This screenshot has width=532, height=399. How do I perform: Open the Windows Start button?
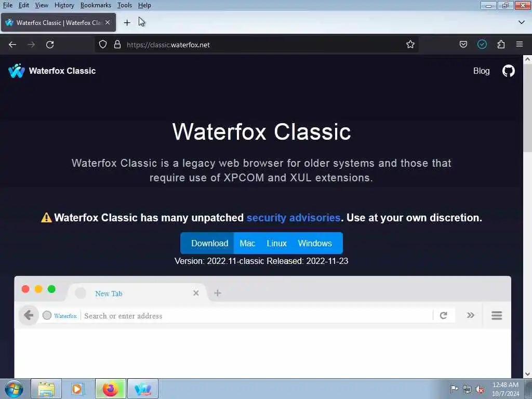tap(14, 389)
